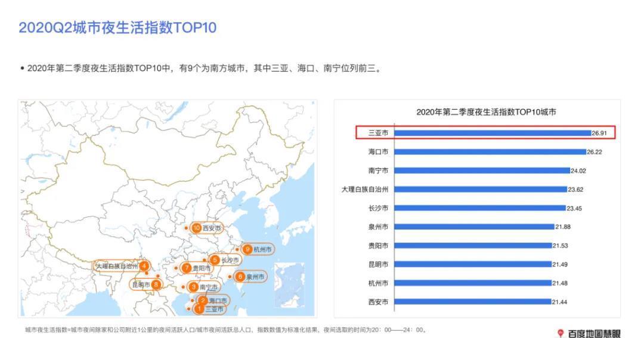The image size is (644, 338).
Task: Select the value 21.53 in the chart
Action: 560,246
